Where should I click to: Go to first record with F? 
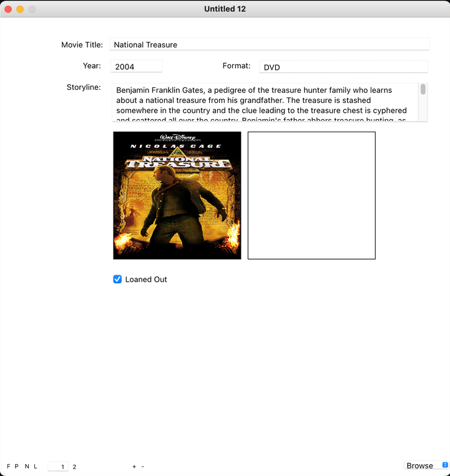click(9, 466)
